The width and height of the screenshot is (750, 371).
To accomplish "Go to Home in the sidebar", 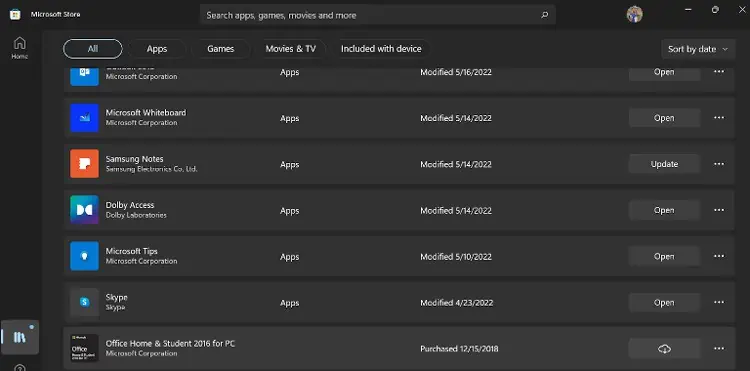I will click(x=20, y=48).
